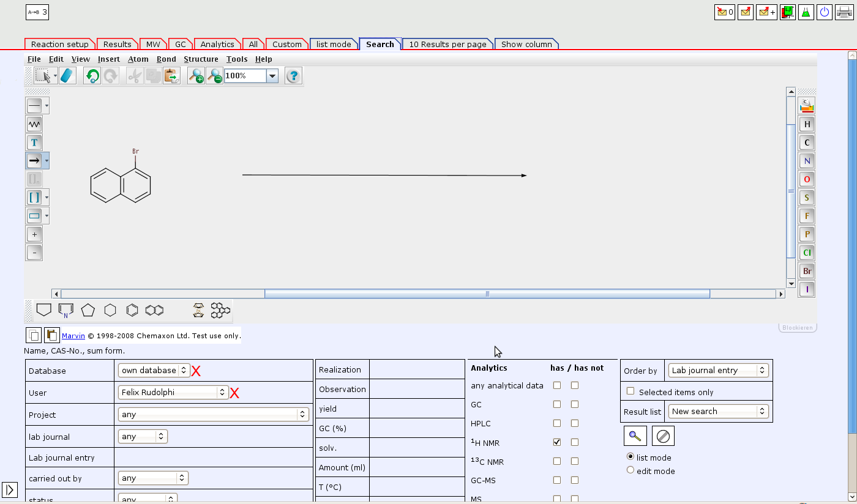Insert the benzene ring template
857x504 pixels.
click(x=132, y=310)
